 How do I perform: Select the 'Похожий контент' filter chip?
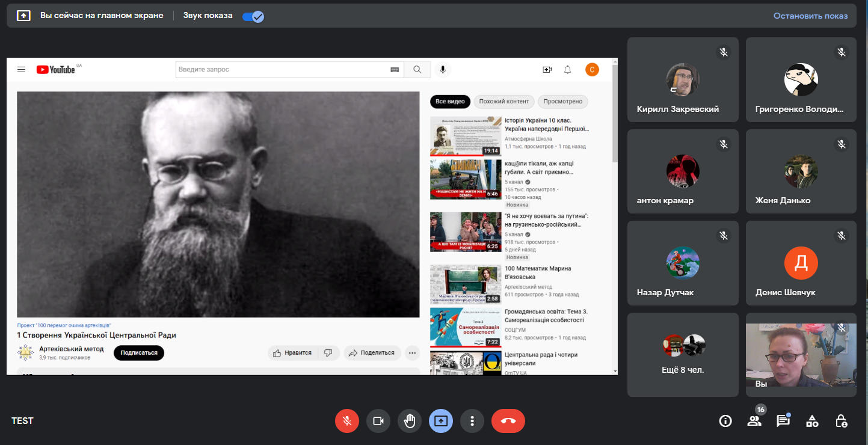(503, 102)
